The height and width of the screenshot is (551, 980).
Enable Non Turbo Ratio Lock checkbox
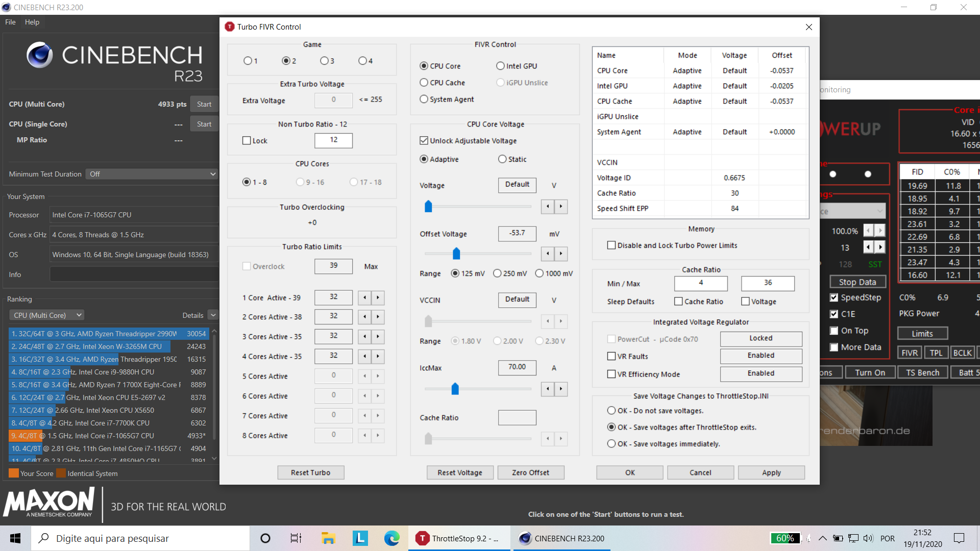pos(255,140)
